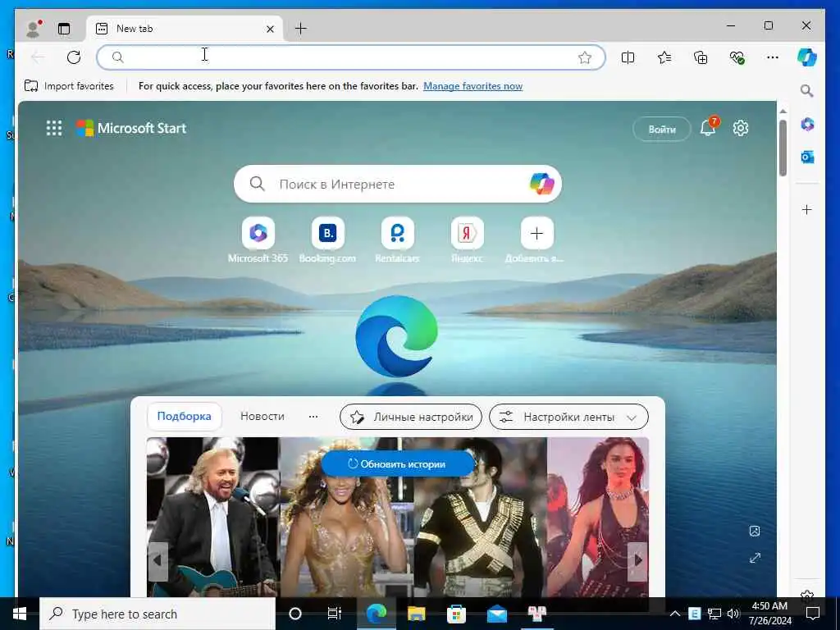Select the Подборка tab
The width and height of the screenshot is (840, 630).
(x=185, y=416)
